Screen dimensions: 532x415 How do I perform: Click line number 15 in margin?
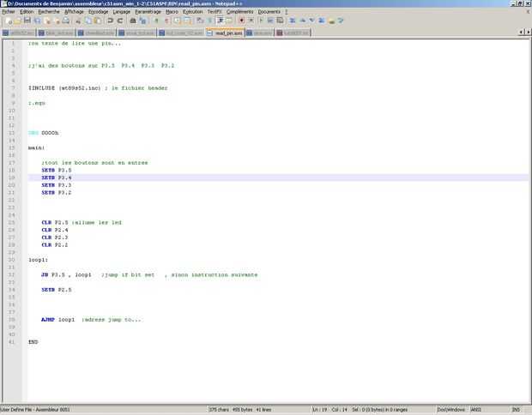(11, 147)
